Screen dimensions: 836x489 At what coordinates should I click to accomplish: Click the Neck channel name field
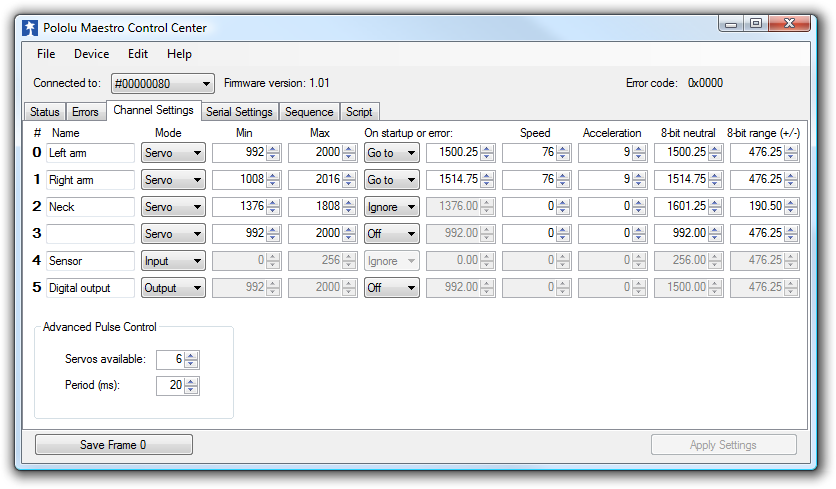tap(90, 207)
